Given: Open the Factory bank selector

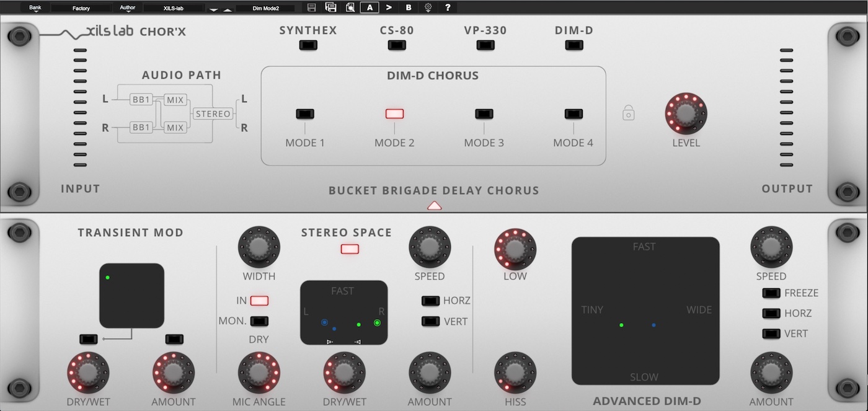Looking at the screenshot, I should (81, 8).
